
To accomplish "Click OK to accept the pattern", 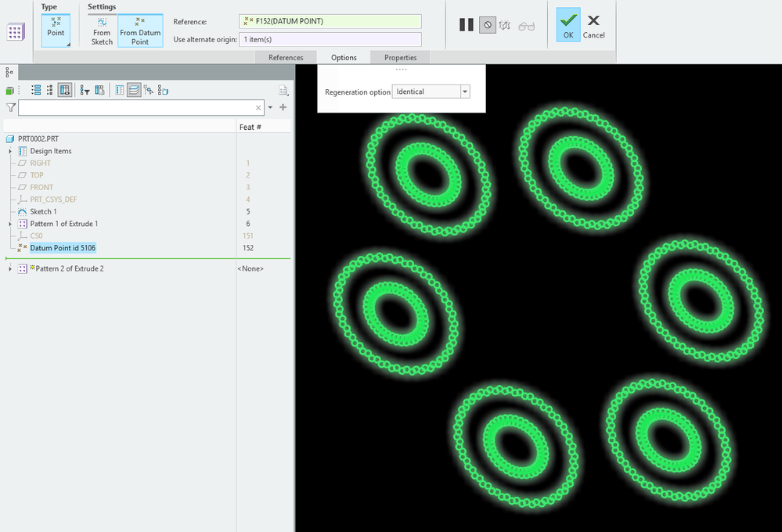I will pyautogui.click(x=568, y=25).
